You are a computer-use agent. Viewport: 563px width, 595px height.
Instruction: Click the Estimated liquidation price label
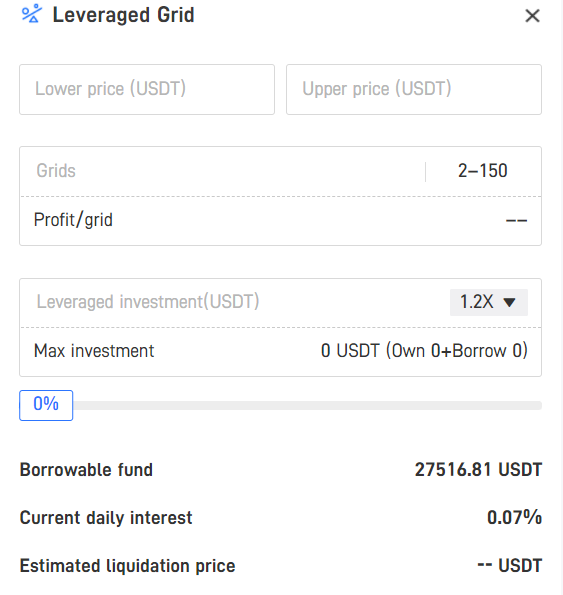[127, 566]
